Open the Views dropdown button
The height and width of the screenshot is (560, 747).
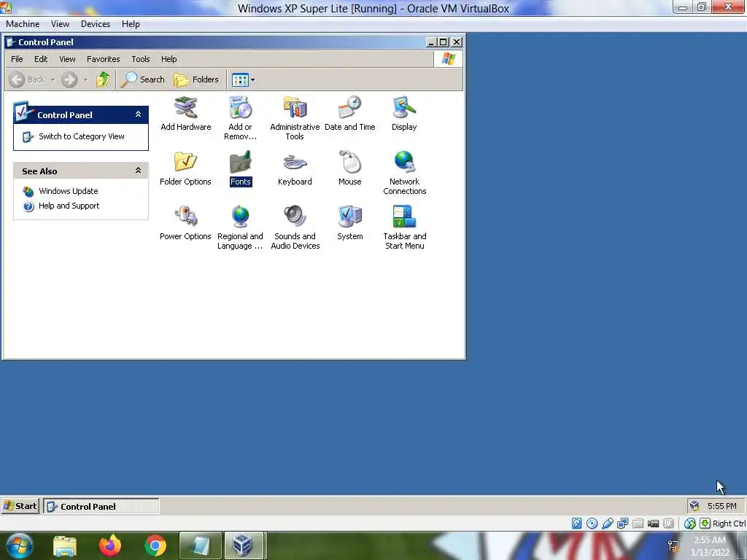(243, 79)
